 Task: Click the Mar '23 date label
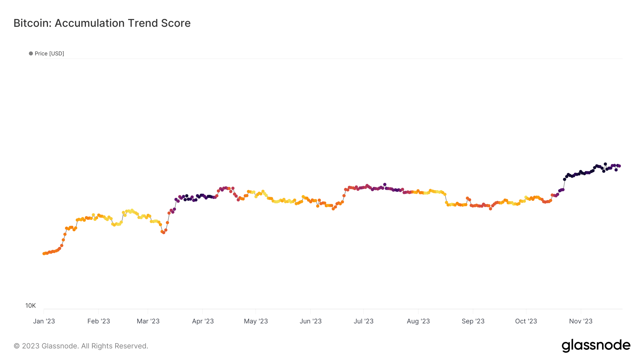(x=148, y=321)
